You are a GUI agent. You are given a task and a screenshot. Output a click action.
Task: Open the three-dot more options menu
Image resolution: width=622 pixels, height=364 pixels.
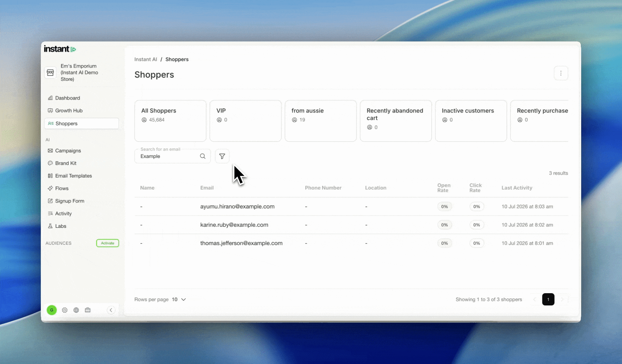pos(561,73)
